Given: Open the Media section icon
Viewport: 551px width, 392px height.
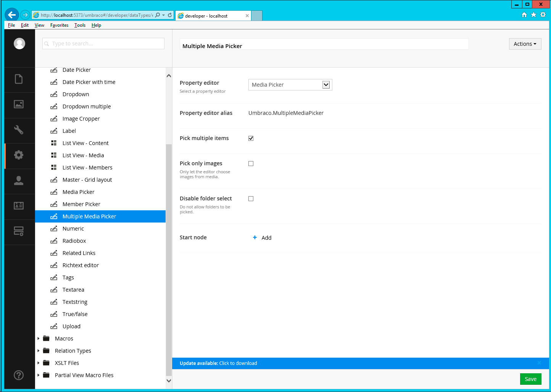Looking at the screenshot, I should (19, 104).
